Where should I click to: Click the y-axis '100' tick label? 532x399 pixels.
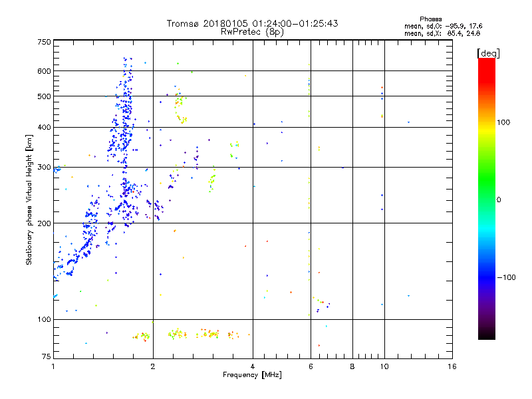(x=44, y=319)
